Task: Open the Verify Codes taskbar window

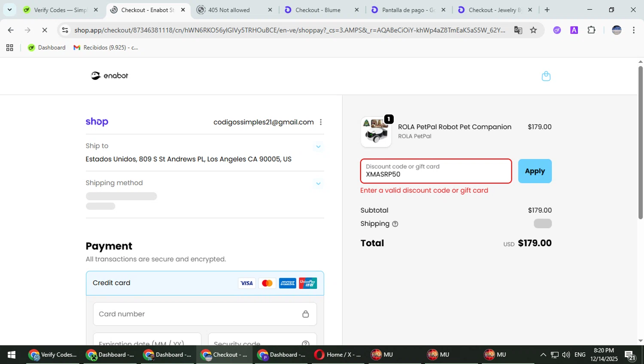Action: 53,355
